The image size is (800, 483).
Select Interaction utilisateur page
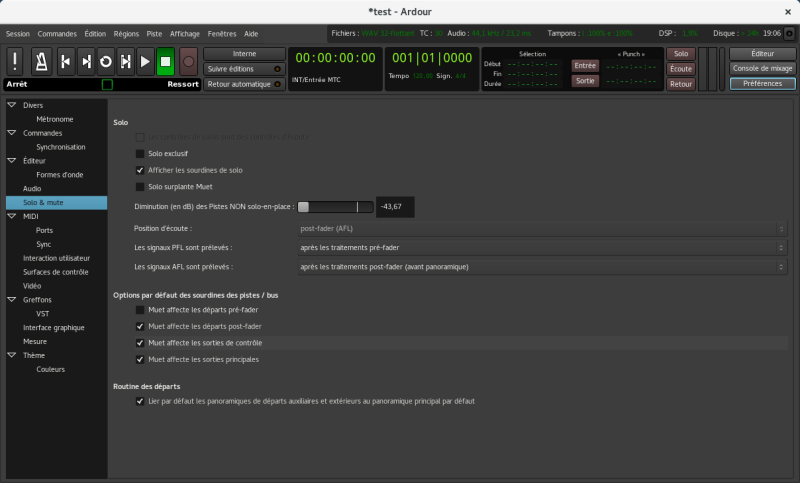click(x=57, y=258)
